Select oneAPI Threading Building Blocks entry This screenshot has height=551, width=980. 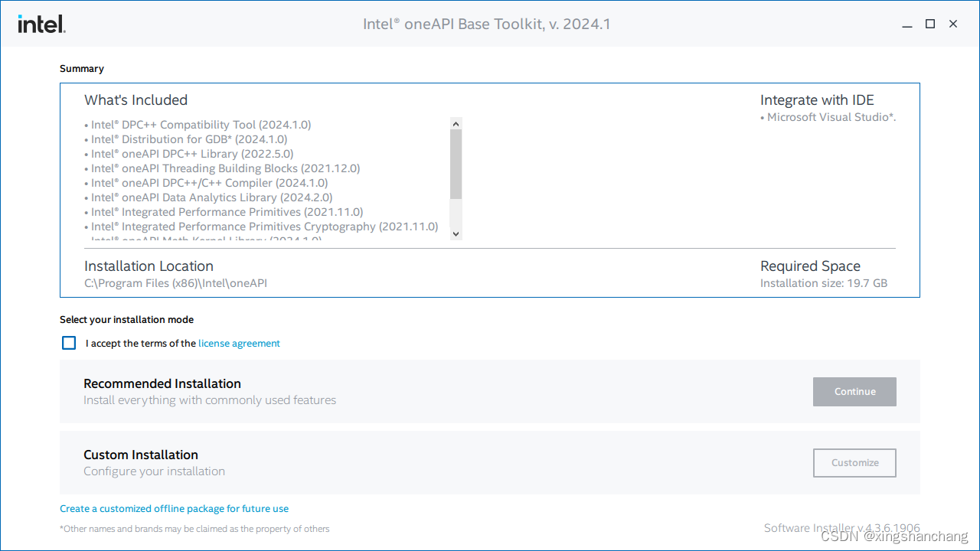click(x=222, y=168)
